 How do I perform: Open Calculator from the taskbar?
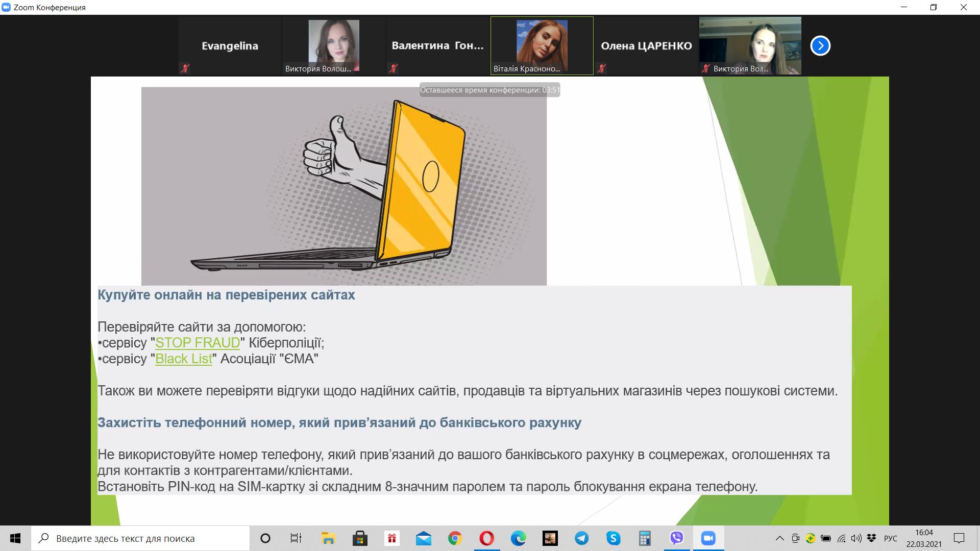(645, 538)
